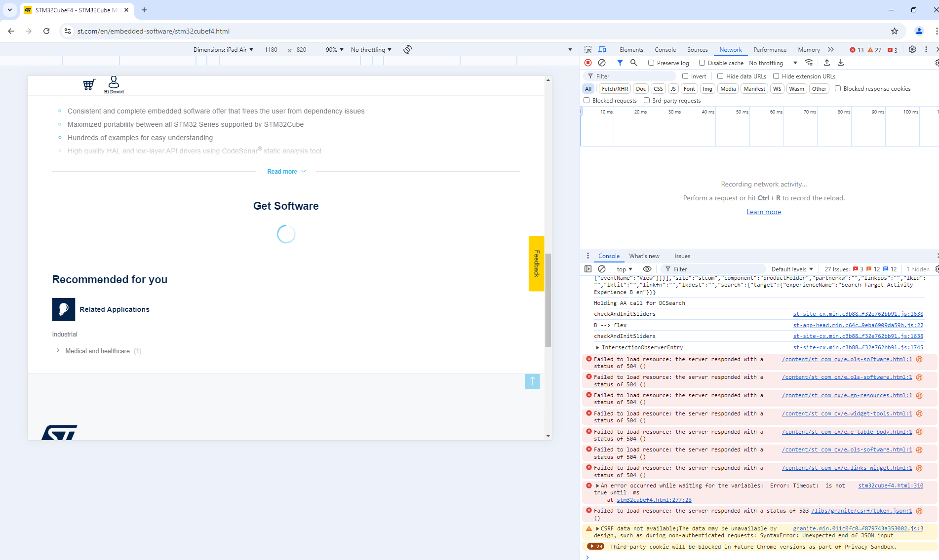
Task: Clear the network log with the clear icon
Action: pos(601,63)
